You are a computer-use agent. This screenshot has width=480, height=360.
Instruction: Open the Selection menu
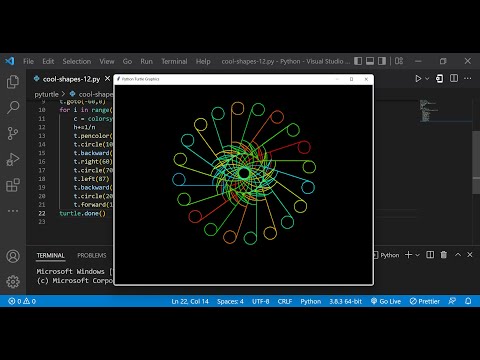point(77,61)
